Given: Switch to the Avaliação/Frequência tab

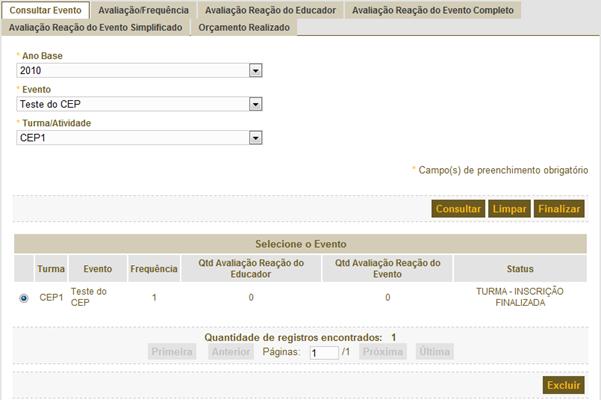Looking at the screenshot, I should click(x=142, y=10).
